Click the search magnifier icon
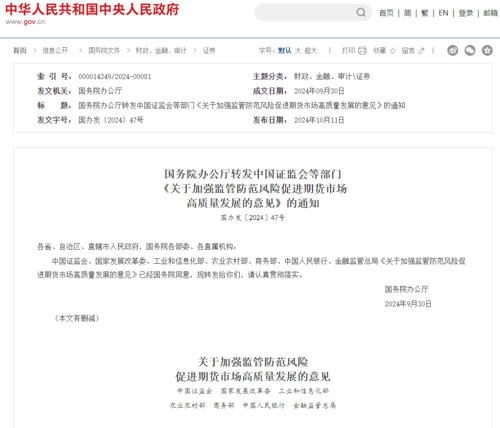 (x=361, y=13)
